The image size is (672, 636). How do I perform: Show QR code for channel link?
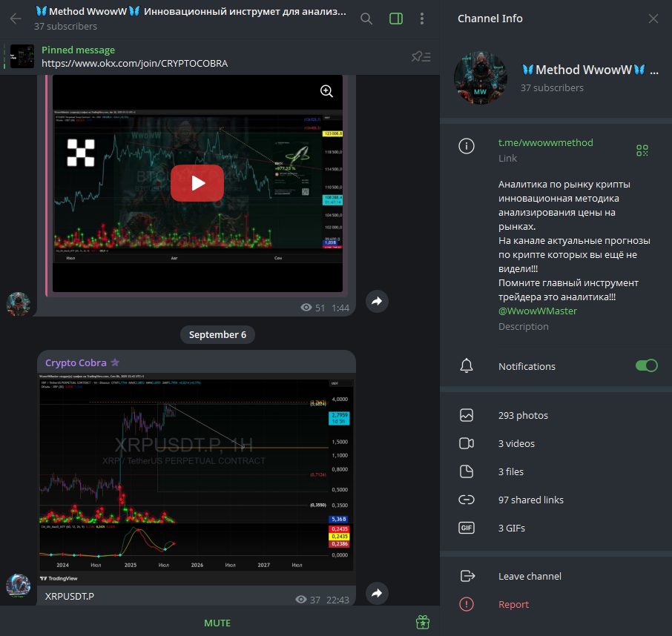[x=642, y=150]
